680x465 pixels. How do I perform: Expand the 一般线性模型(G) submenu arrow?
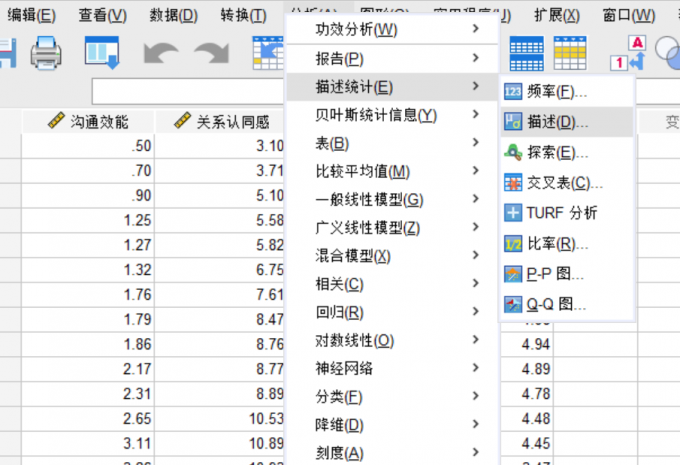point(476,199)
